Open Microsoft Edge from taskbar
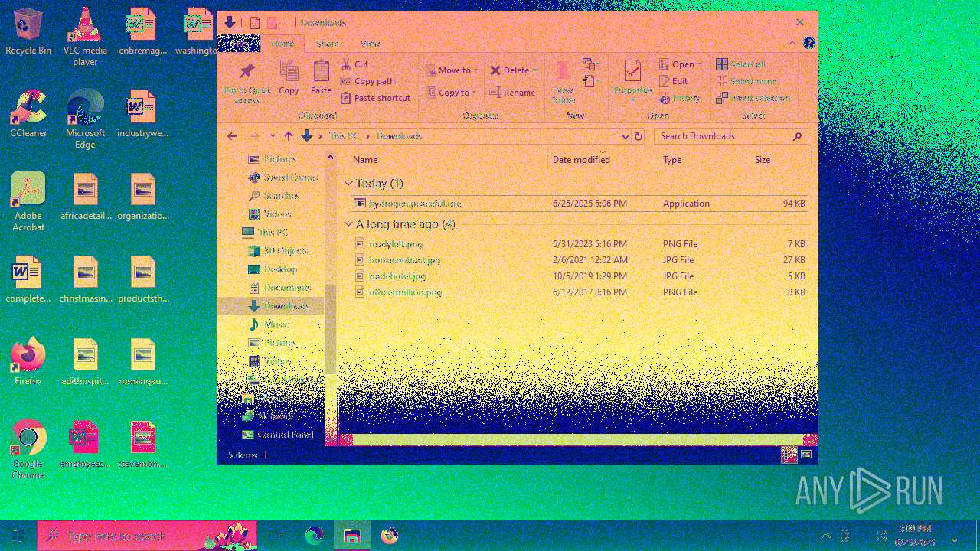 [315, 536]
